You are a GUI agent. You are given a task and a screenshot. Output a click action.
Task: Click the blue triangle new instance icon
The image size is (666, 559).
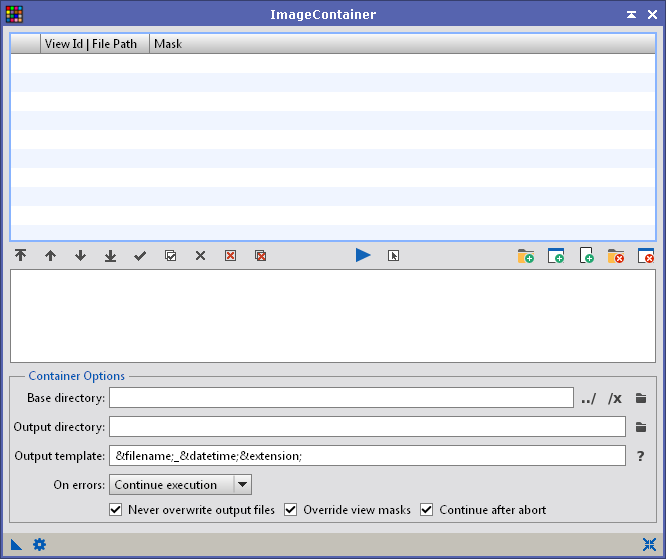click(x=16, y=544)
